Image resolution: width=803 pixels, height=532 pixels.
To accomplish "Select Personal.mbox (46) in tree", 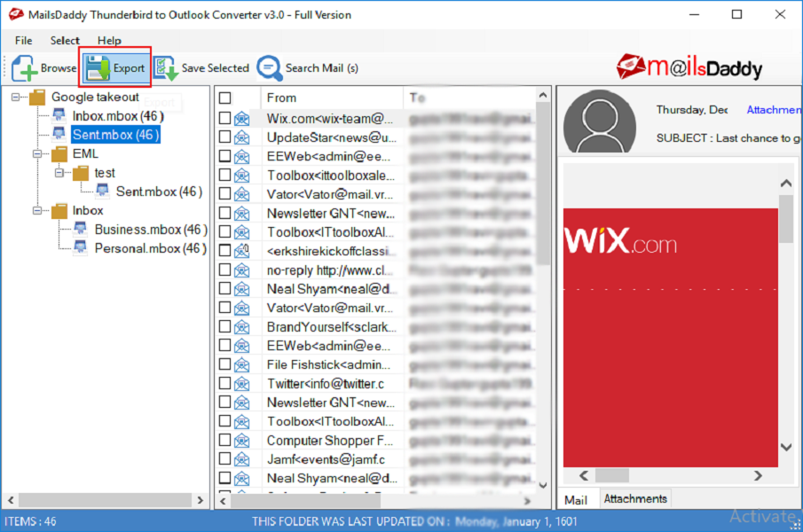I will tap(150, 248).
